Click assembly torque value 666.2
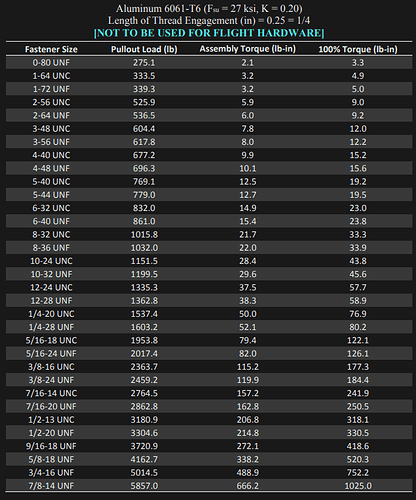This screenshot has height=500, width=416. coord(247,486)
